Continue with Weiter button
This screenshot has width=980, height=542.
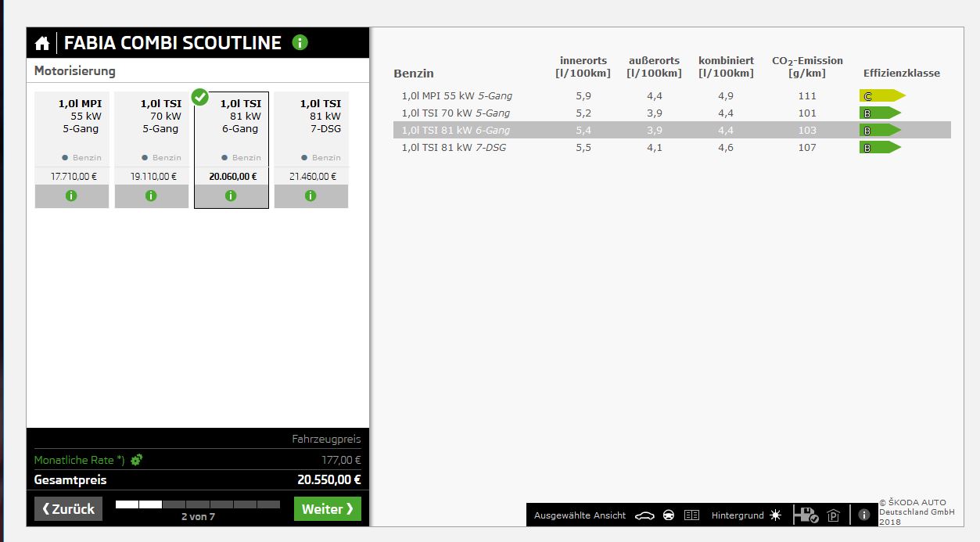pyautogui.click(x=328, y=509)
